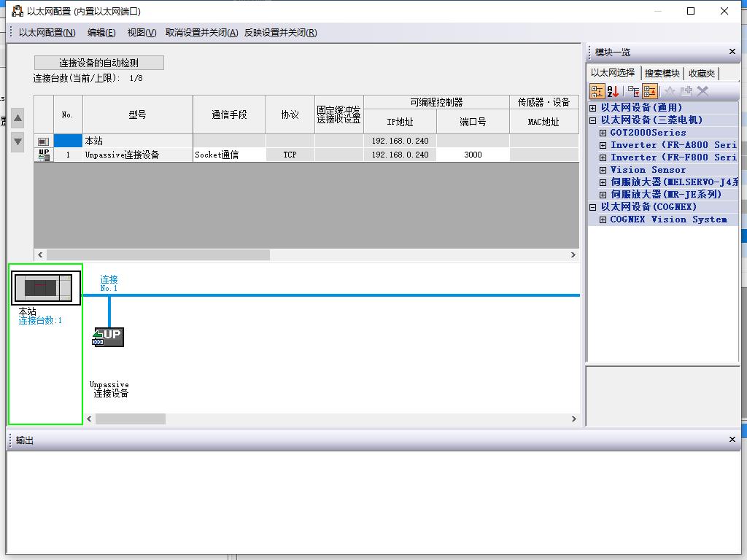
Task: Click the port number cell showing 3000
Action: pyautogui.click(x=473, y=155)
